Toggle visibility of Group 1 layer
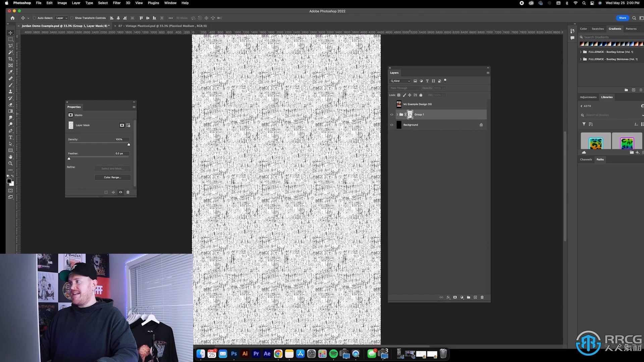644x362 pixels. (391, 115)
